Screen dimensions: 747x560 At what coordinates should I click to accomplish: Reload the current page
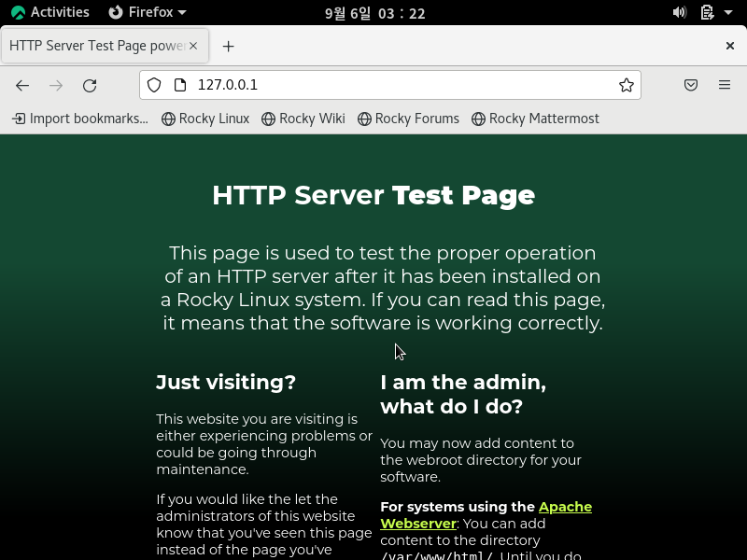point(90,85)
